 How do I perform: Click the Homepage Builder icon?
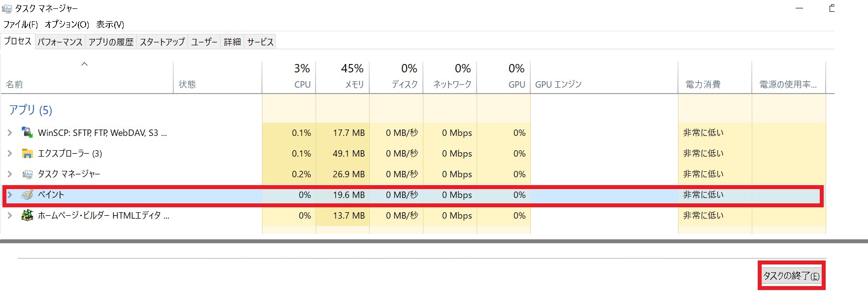coord(27,215)
